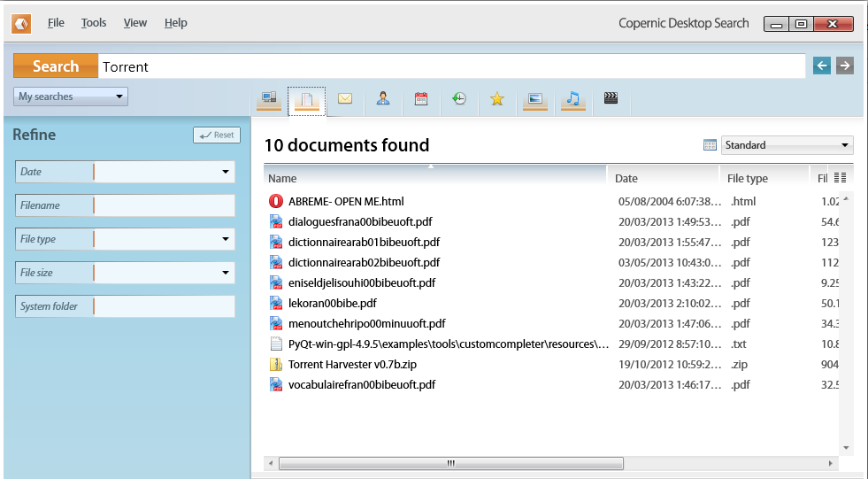Viewport: 868px width, 479px height.
Task: Click the PDF icon of lekoran00bibe.pdf
Action: click(276, 304)
